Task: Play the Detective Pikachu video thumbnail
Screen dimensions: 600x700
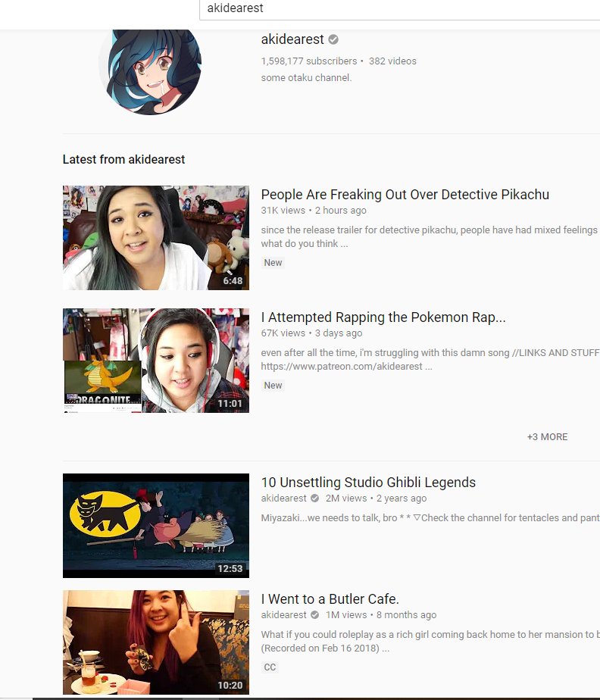Action: (156, 238)
